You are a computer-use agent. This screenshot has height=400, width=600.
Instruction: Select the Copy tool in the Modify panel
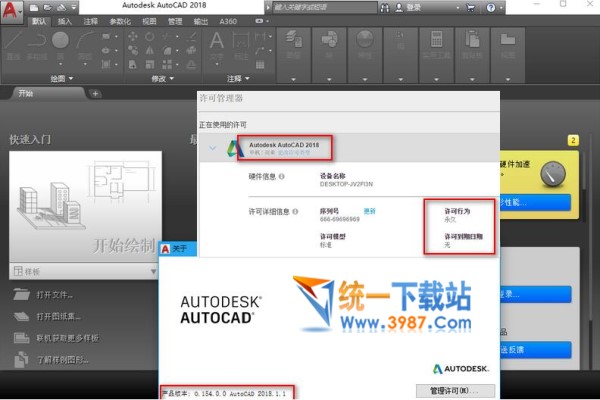133,50
